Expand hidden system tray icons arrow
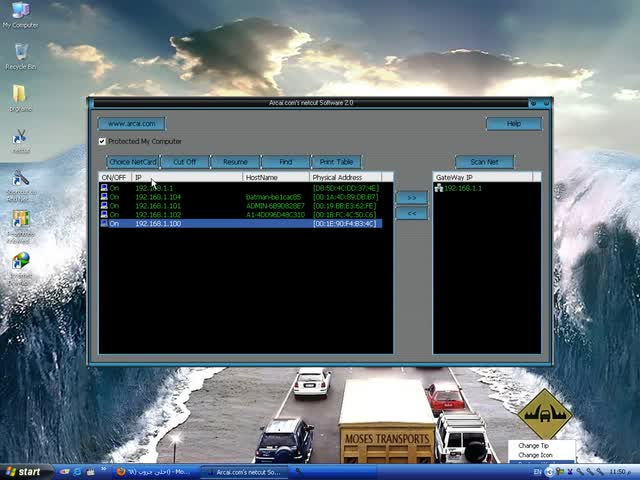This screenshot has height=480, width=640. tap(549, 472)
